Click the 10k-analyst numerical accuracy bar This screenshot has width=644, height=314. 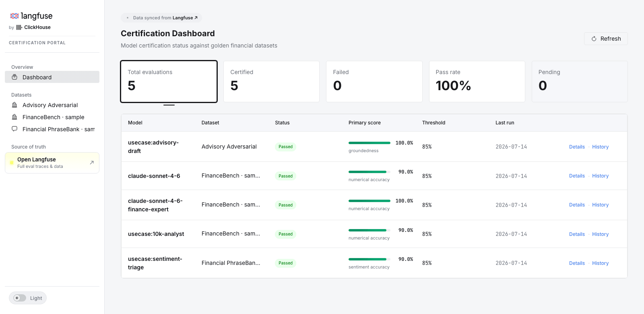pyautogui.click(x=369, y=230)
